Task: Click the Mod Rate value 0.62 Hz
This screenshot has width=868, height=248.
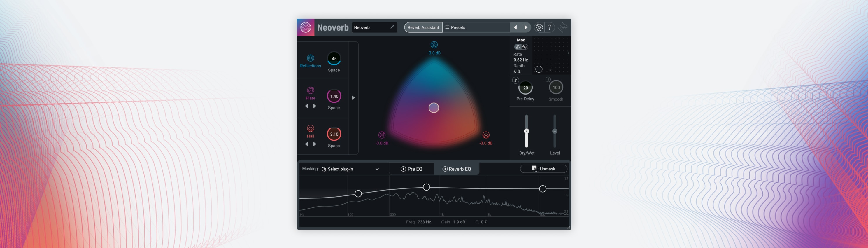Action: click(x=521, y=60)
